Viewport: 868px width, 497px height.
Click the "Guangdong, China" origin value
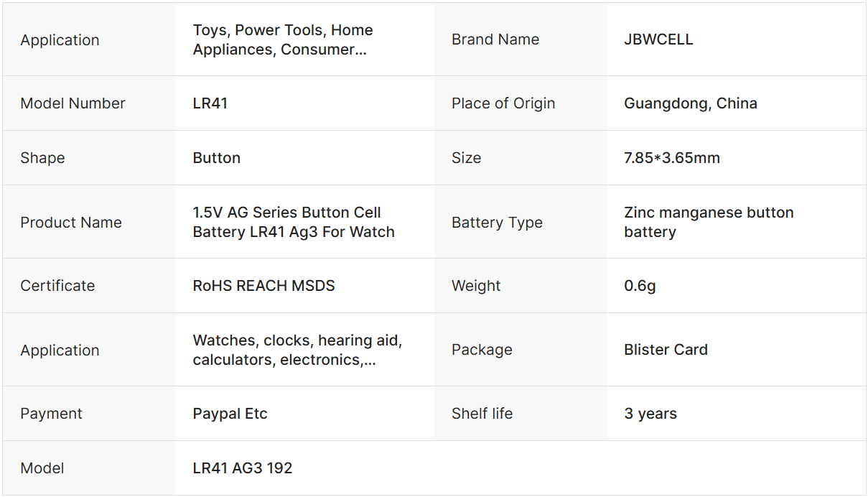coord(690,103)
